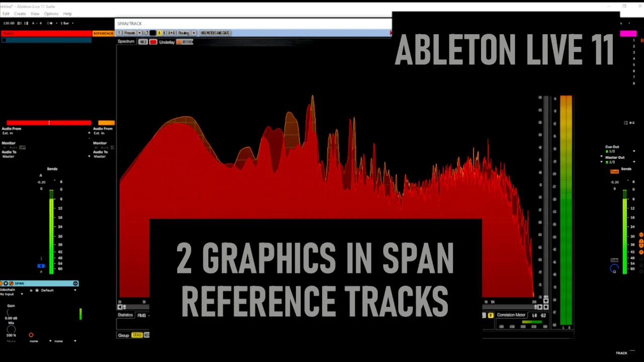644x362 pixels.
Task: Open the Underlay REFERENCE selector
Action: point(185,42)
